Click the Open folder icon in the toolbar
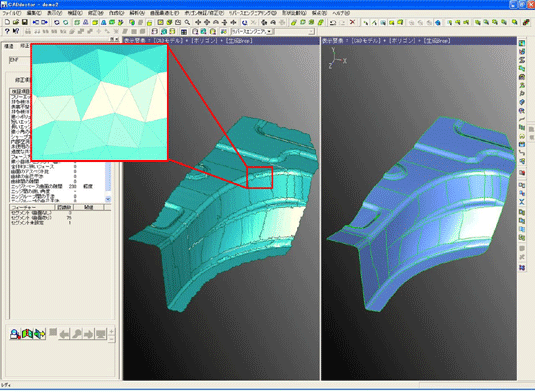Viewport: 535px width, 392px height. 16,23
